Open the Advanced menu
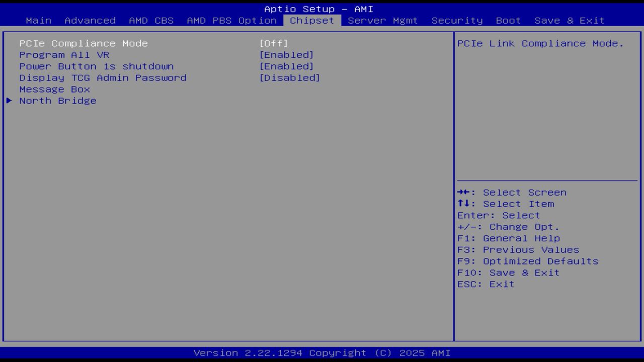Image resolution: width=644 pixels, height=362 pixels. 90,21
